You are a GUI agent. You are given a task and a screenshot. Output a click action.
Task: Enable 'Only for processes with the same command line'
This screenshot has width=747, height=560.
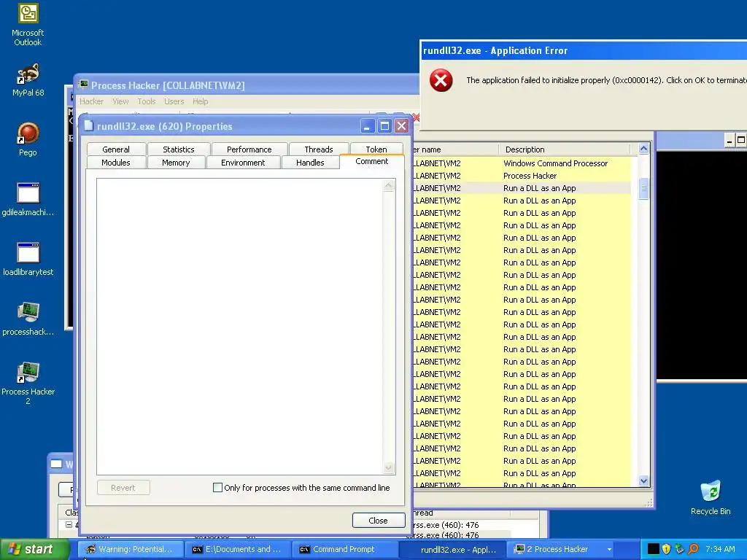point(217,487)
